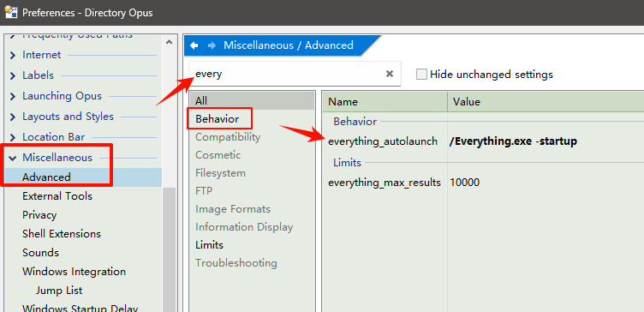
Task: Select the Troubleshooting filter category
Action: coord(236,262)
